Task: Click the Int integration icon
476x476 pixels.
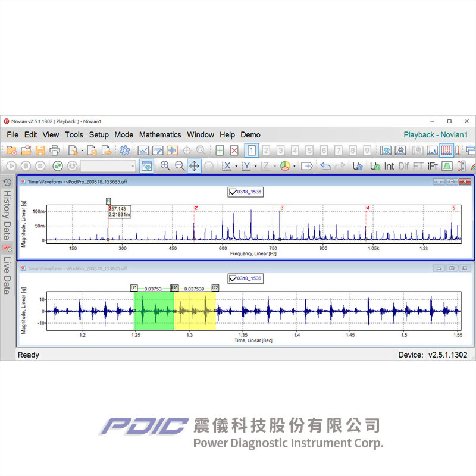Action: pos(389,166)
